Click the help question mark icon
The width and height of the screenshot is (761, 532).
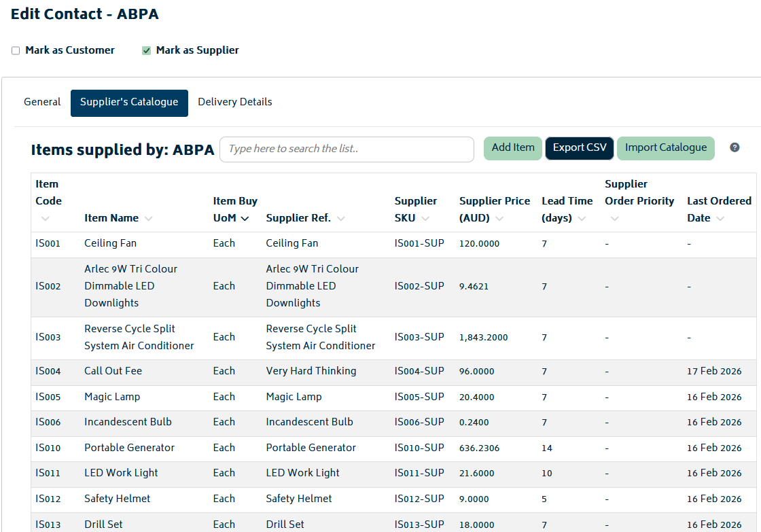(x=735, y=147)
